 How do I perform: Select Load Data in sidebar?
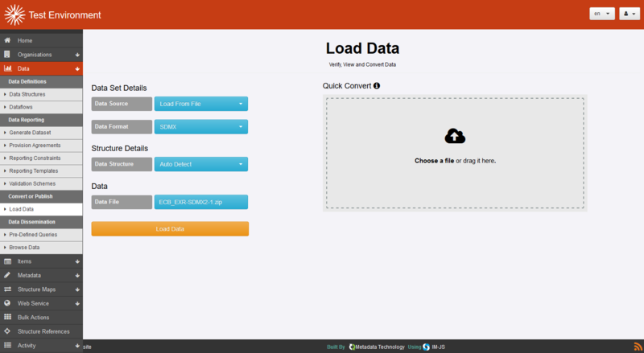click(41, 209)
